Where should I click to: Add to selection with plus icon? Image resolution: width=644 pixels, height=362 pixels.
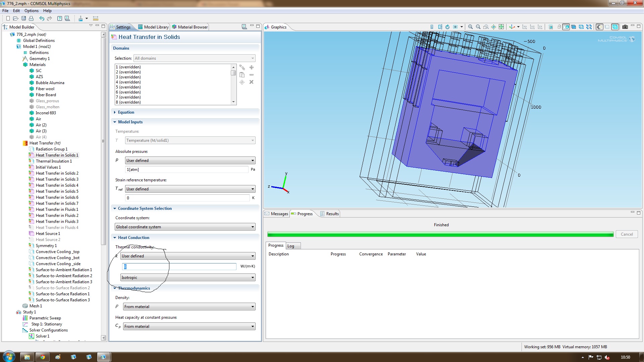click(x=252, y=67)
